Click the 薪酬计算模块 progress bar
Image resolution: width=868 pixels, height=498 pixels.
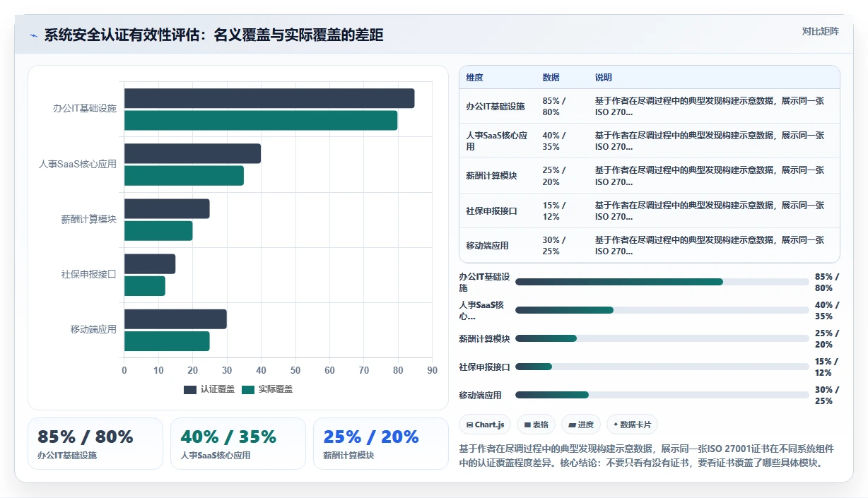(662, 338)
